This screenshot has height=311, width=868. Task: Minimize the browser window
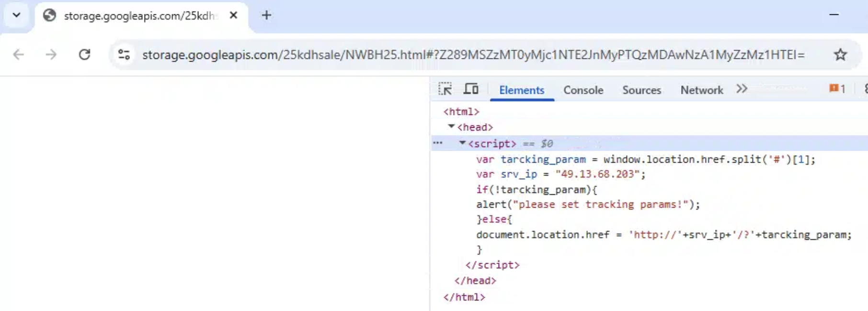(x=834, y=15)
